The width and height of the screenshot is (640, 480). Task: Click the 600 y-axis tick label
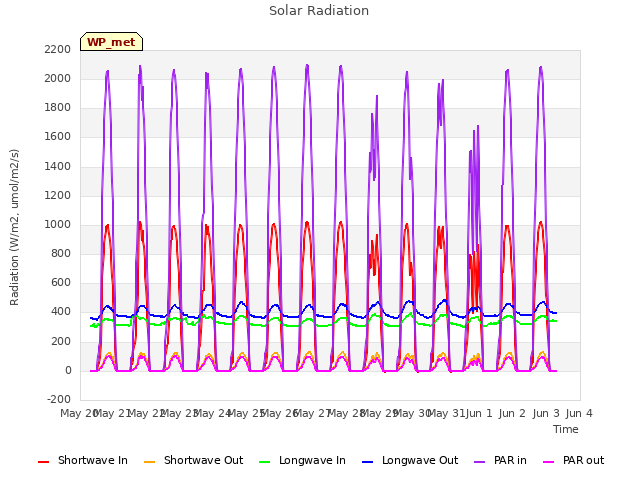coord(61,282)
